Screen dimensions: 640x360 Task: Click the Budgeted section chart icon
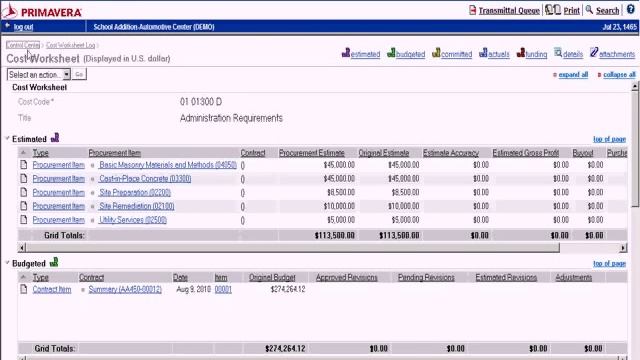click(x=53, y=262)
